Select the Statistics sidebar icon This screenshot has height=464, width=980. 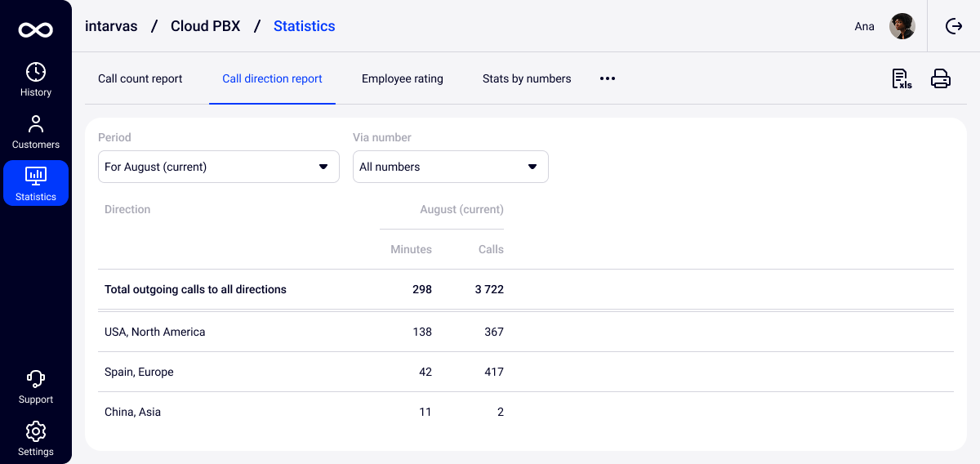[36, 183]
